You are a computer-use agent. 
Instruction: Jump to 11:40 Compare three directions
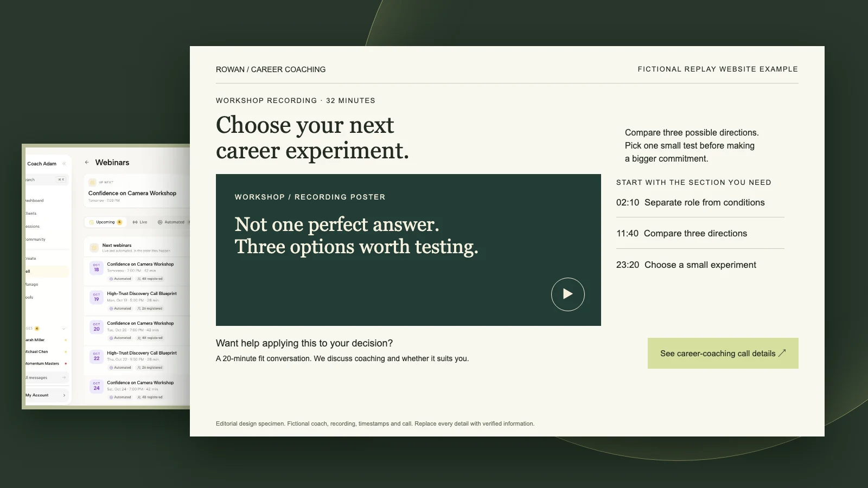(x=681, y=233)
